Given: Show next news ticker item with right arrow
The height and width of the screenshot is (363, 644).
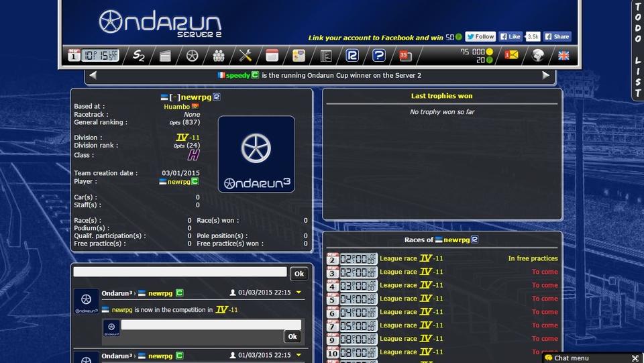Looking at the screenshot, I should [546, 75].
